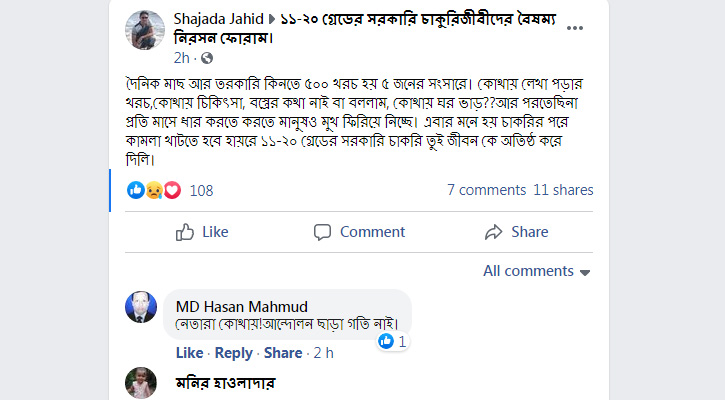Click the Comment speech bubble icon
The width and height of the screenshot is (725, 400).
click(322, 232)
